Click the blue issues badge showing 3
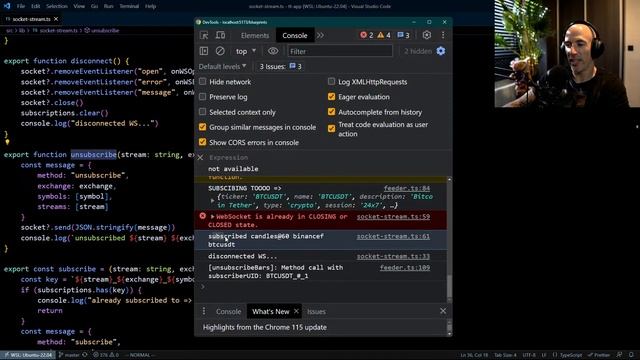 403,36
